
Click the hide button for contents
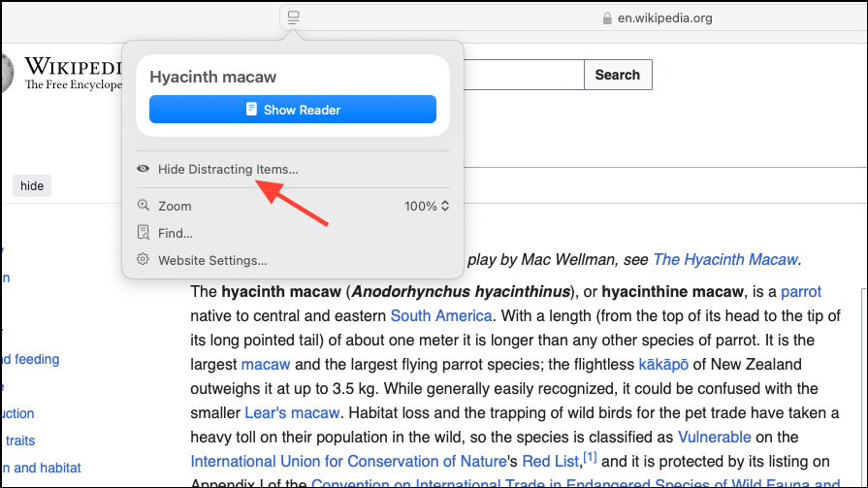32,186
